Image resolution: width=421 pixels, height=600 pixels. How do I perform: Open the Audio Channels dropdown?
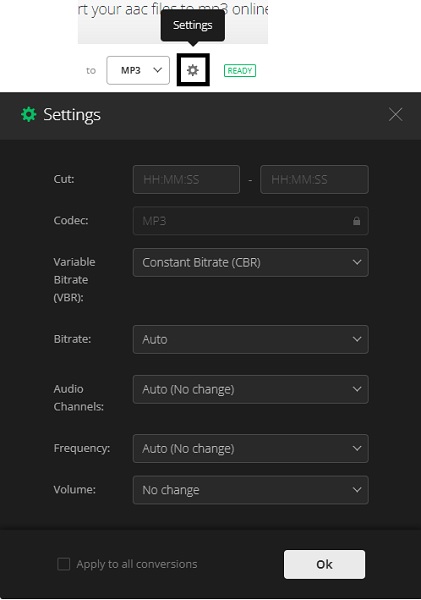coord(251,390)
